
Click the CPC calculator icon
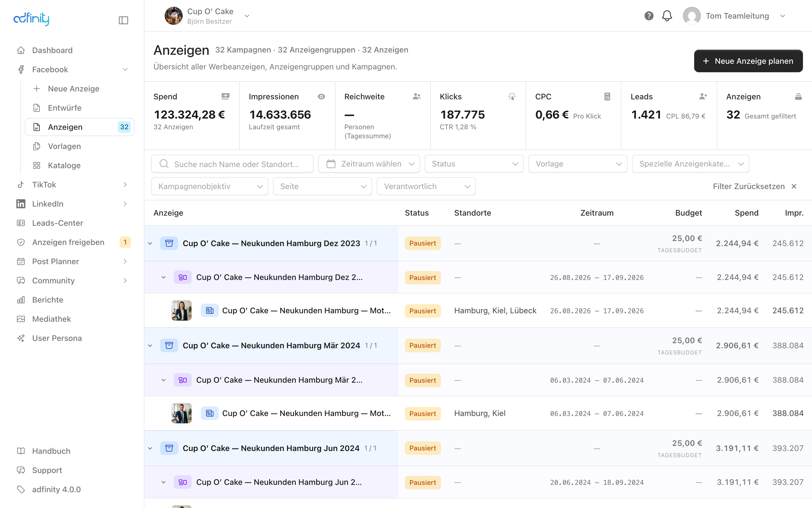[x=607, y=97]
